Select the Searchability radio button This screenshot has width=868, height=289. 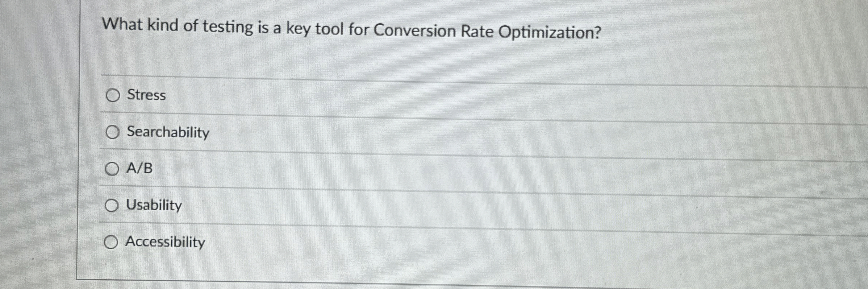pos(112,132)
